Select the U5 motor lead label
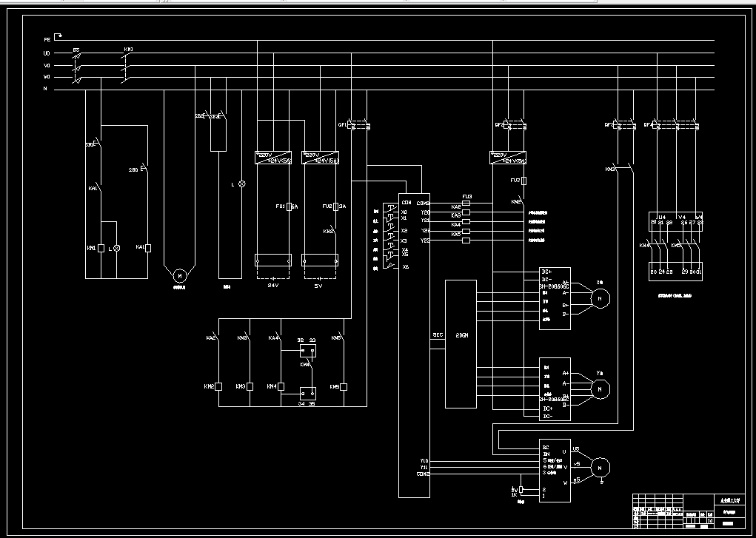The width and height of the screenshot is (756, 538). tap(576, 449)
